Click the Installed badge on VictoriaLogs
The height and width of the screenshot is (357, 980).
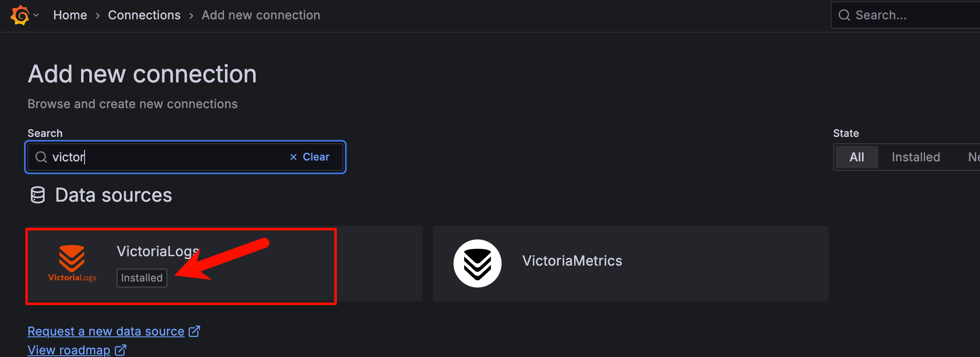pyautogui.click(x=142, y=278)
